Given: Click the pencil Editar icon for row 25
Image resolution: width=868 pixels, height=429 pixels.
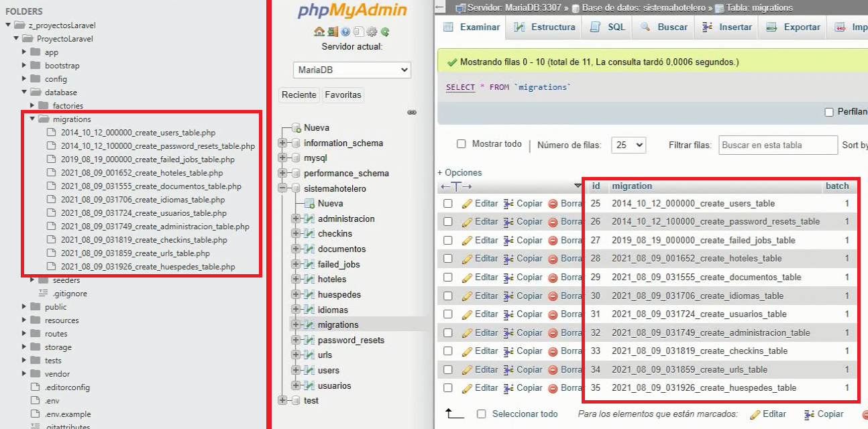Looking at the screenshot, I should click(x=468, y=203).
